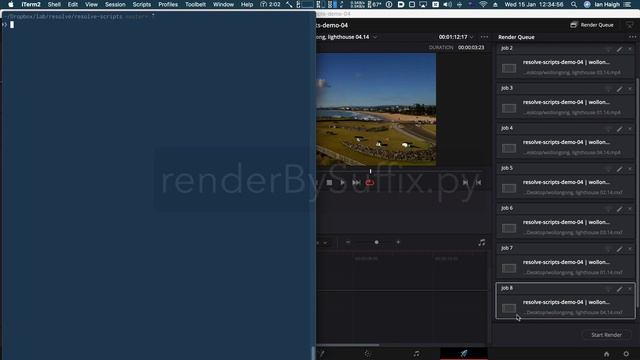Open the Session menu

(x=115, y=4)
